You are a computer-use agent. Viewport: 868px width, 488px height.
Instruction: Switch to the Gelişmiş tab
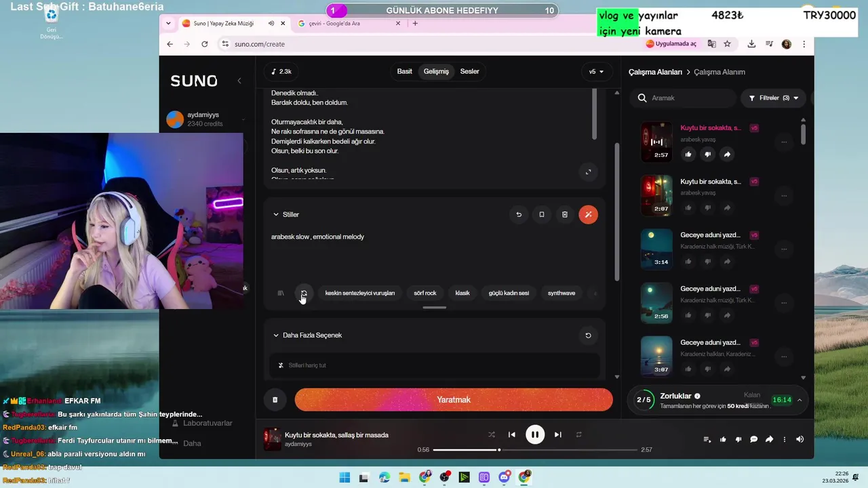(x=436, y=71)
